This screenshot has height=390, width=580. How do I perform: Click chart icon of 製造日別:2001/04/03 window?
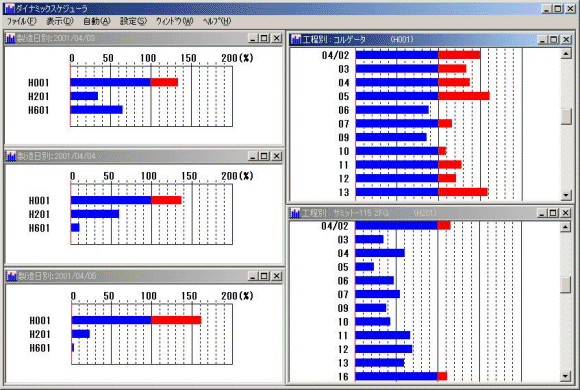(10, 38)
